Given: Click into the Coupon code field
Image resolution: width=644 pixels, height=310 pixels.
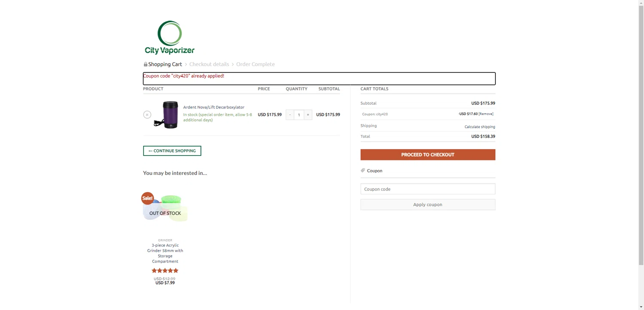Looking at the screenshot, I should pos(428,189).
